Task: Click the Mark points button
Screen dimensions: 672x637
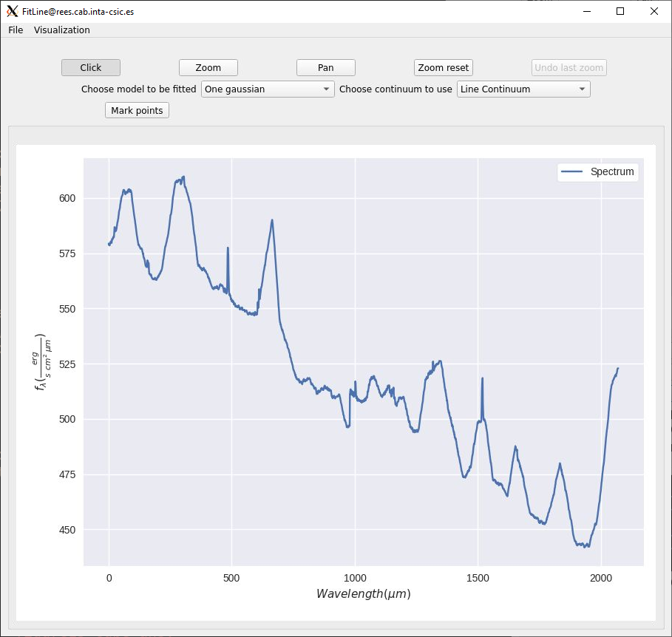Action: pos(138,111)
